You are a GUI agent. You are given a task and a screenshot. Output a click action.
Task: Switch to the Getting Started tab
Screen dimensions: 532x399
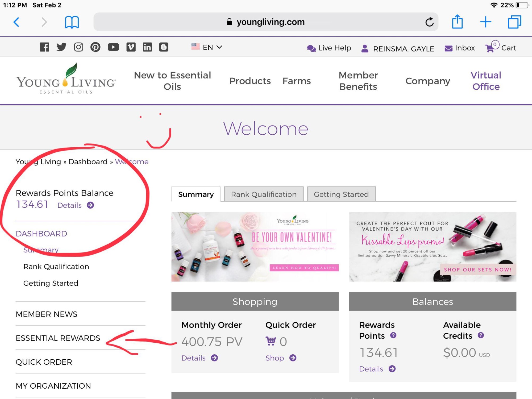[x=341, y=194]
